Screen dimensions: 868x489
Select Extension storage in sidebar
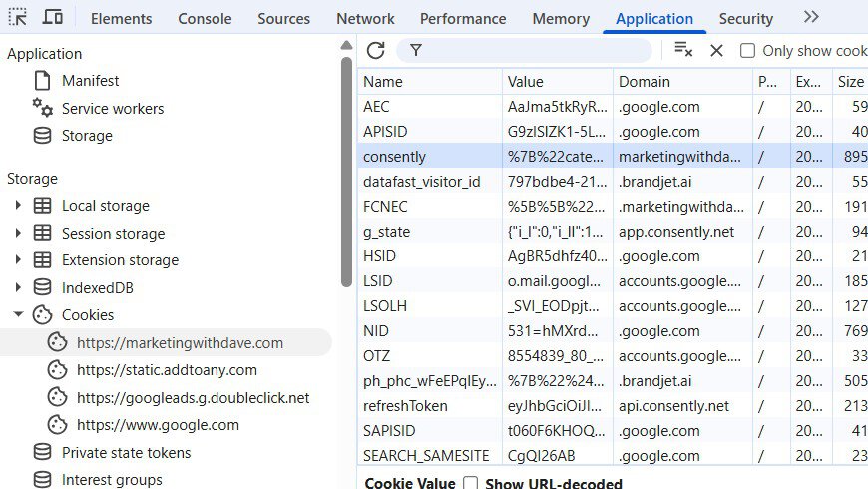point(120,260)
